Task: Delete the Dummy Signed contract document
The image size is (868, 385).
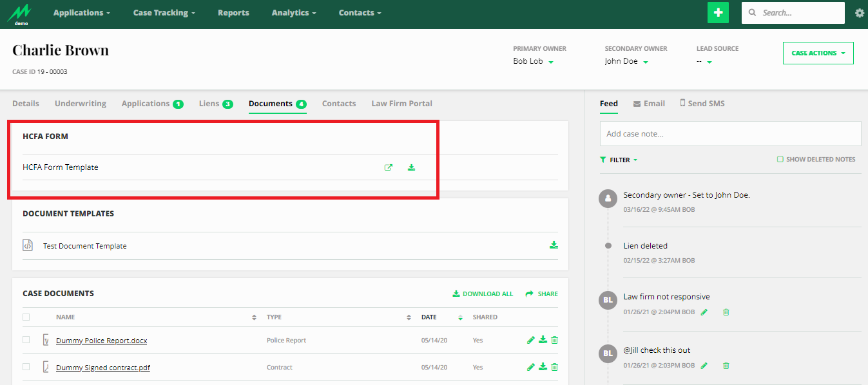Action: (x=555, y=366)
